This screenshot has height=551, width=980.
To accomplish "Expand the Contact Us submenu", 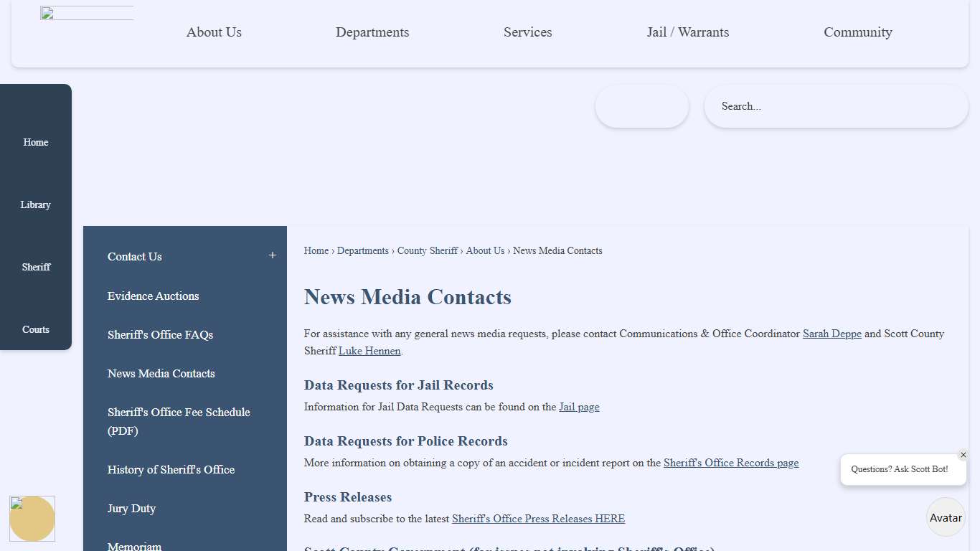I will (x=273, y=255).
